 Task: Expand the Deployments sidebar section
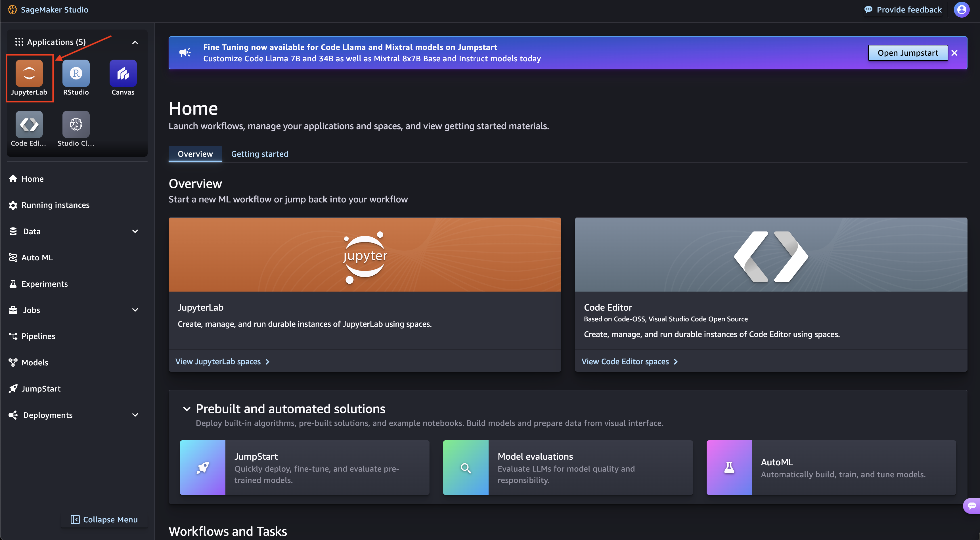pyautogui.click(x=135, y=415)
